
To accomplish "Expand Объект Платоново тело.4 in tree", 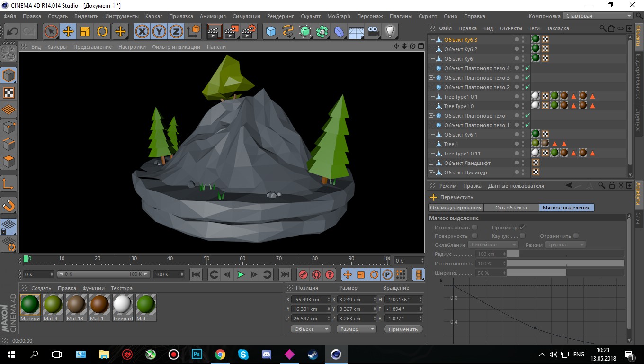I will 431,68.
